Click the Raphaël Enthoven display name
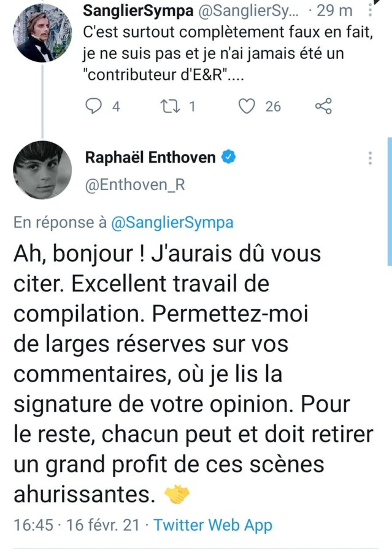This screenshot has height=552, width=392. (150, 158)
